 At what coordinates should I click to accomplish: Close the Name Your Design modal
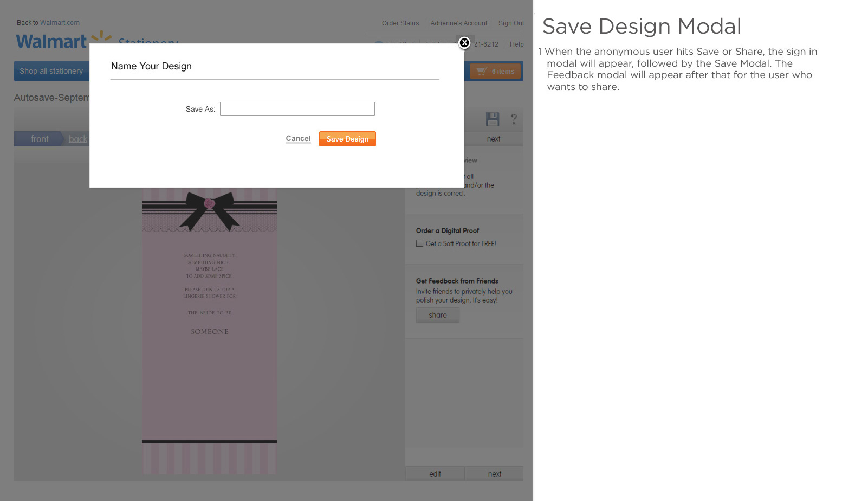[464, 43]
